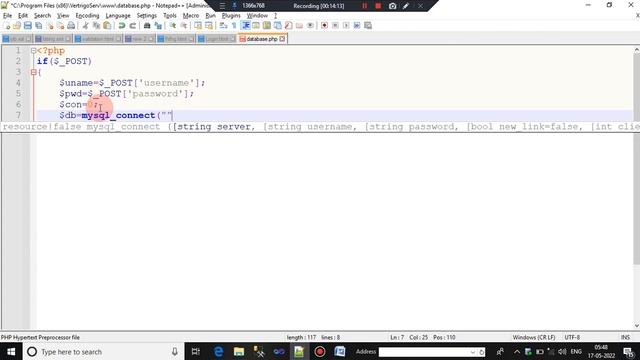Click the Zoom In toolbar icon
The width and height of the screenshot is (640, 360).
(172, 25)
